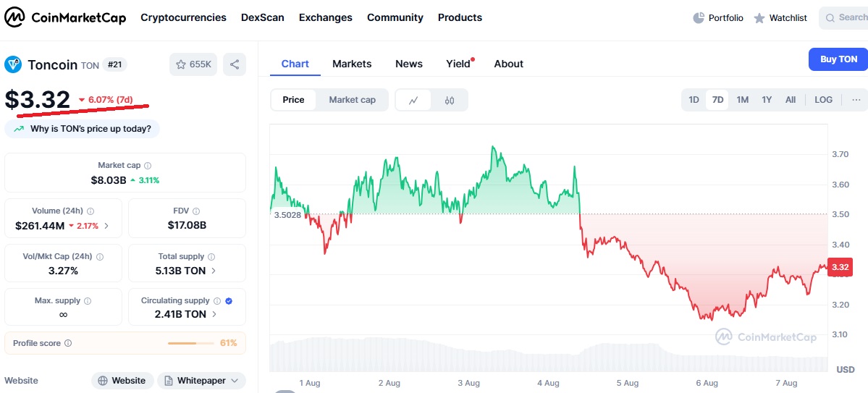Click Total supply info icon
Viewport: 868px width, 393px height.
(x=211, y=257)
